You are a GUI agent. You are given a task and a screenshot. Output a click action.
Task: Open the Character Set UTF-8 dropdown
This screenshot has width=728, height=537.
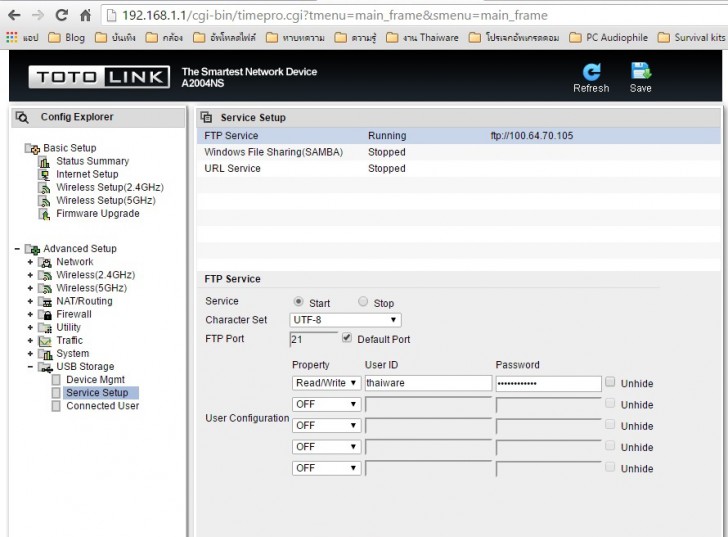point(345,320)
